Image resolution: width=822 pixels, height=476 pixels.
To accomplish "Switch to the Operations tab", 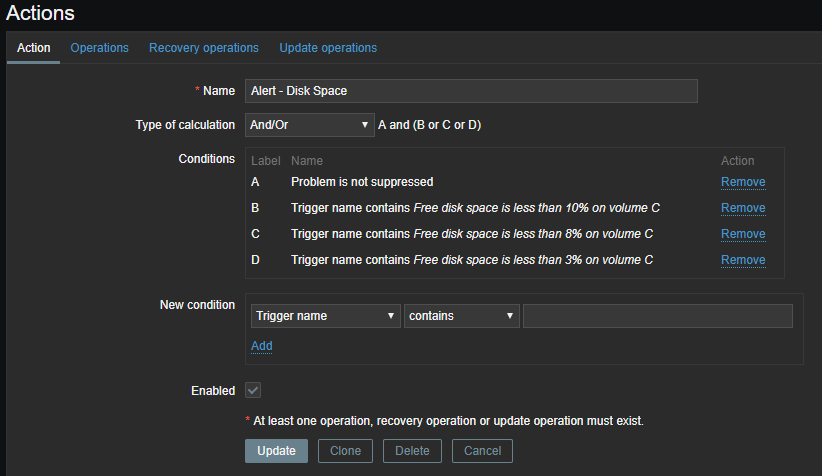I will (99, 48).
